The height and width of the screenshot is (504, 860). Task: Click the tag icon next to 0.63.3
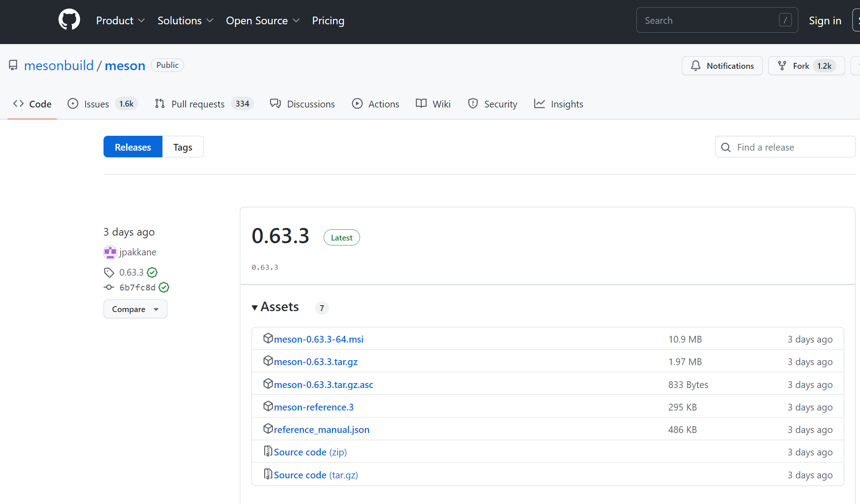[109, 272]
